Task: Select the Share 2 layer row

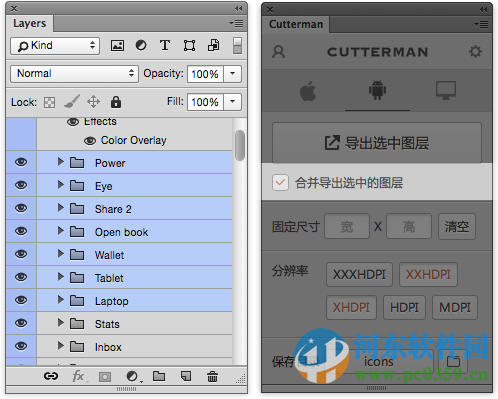Action: click(134, 208)
